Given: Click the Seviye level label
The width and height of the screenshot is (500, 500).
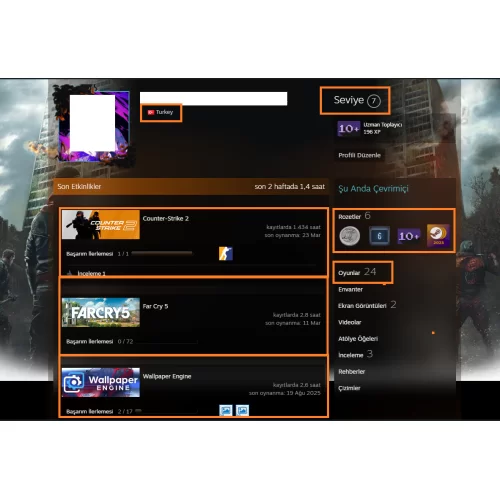Looking at the screenshot, I should [349, 100].
